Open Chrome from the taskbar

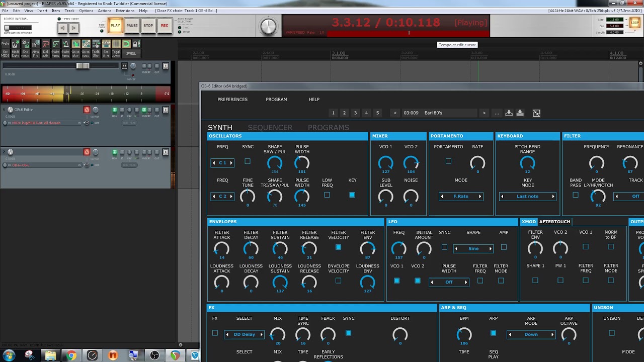tap(71, 355)
